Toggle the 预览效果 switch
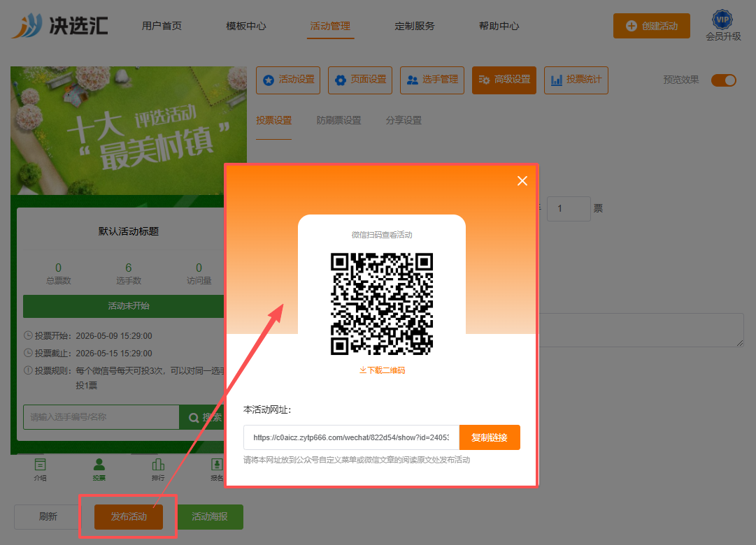Screen dimensions: 756x545 tap(724, 80)
